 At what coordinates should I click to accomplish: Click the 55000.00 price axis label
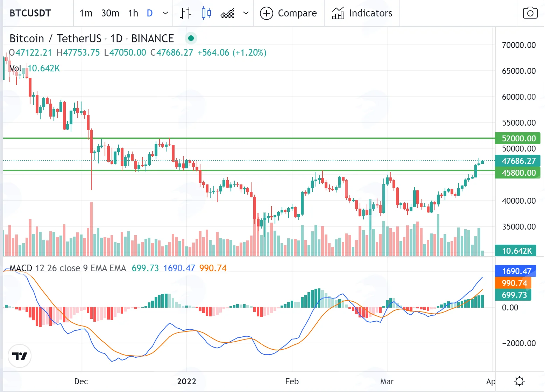point(519,123)
